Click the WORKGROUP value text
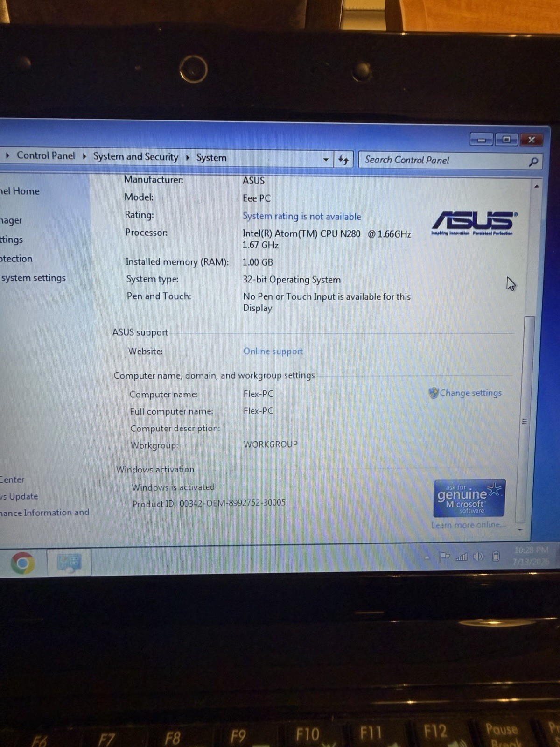 (270, 444)
